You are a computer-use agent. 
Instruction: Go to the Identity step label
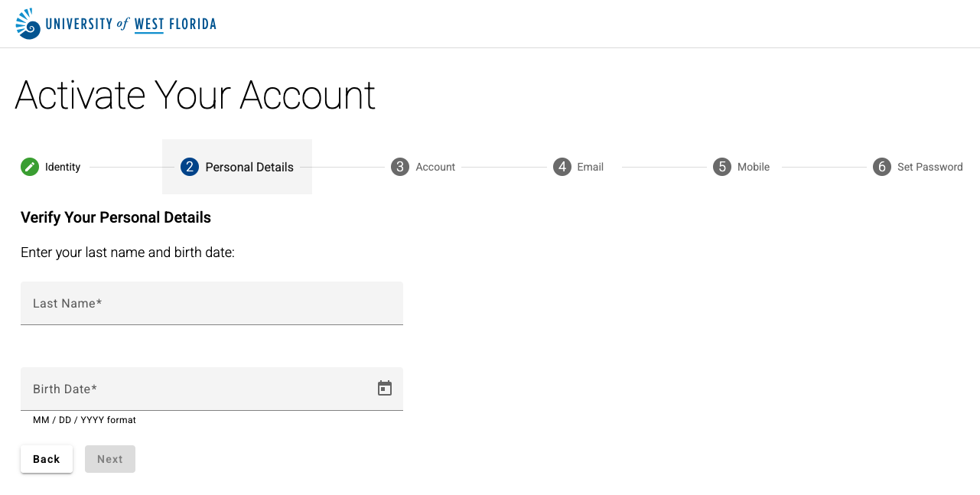[63, 167]
